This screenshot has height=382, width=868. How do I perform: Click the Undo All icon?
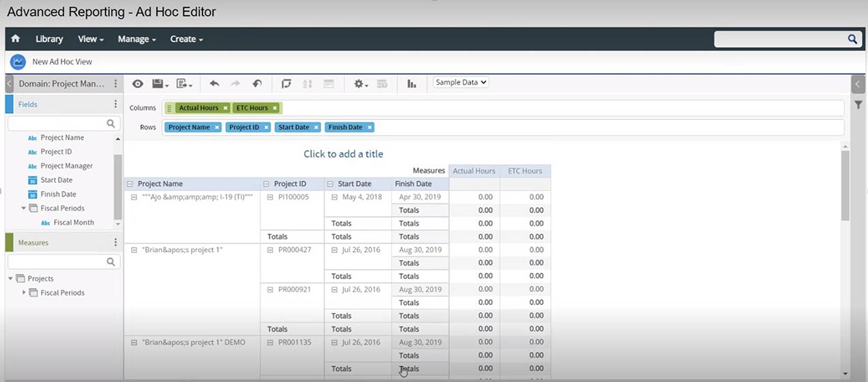click(x=257, y=83)
